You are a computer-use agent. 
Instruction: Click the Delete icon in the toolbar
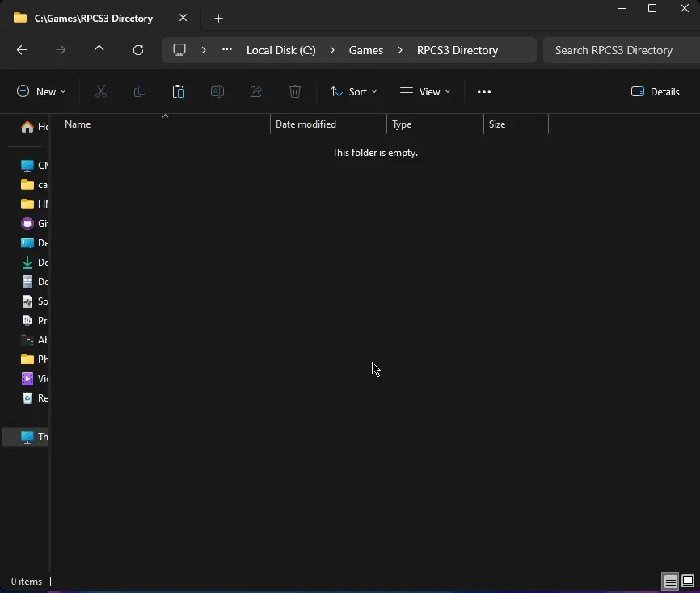click(x=294, y=91)
